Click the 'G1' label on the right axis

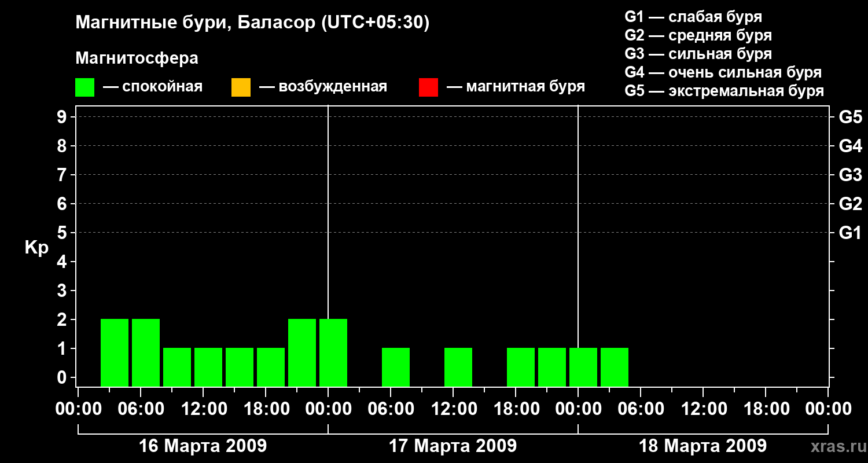[850, 233]
